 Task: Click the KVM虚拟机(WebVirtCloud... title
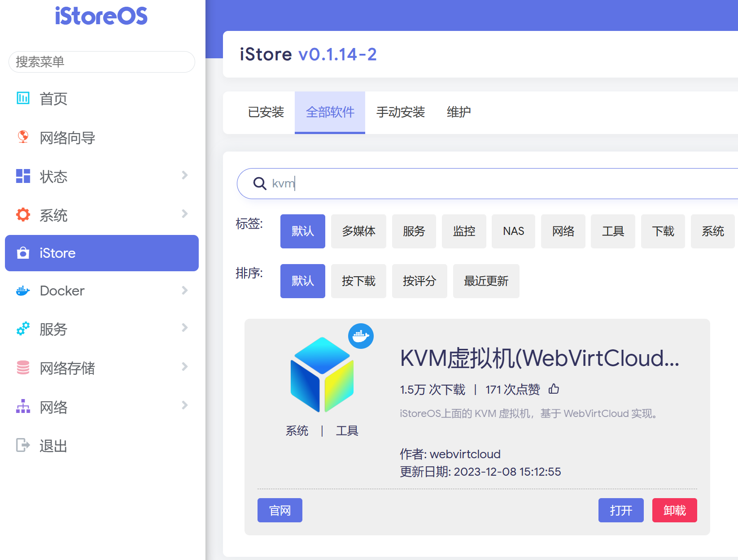[x=540, y=358]
